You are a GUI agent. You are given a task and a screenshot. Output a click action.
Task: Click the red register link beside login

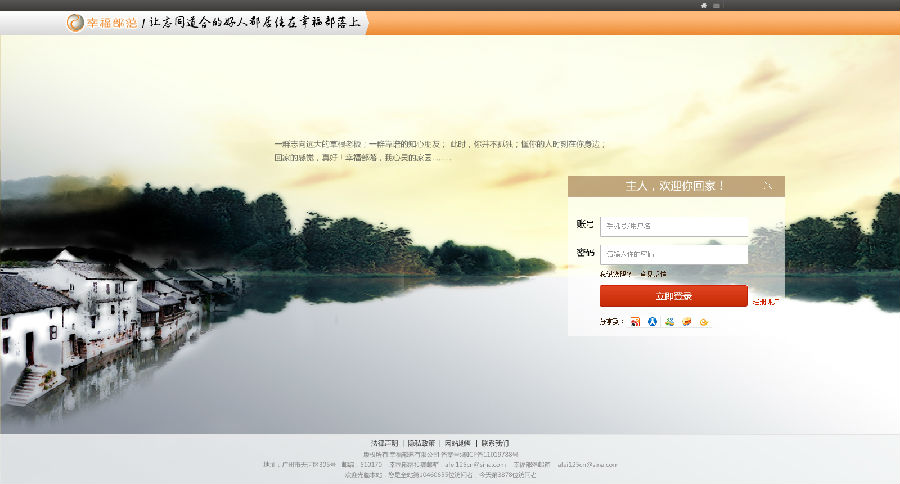(765, 301)
